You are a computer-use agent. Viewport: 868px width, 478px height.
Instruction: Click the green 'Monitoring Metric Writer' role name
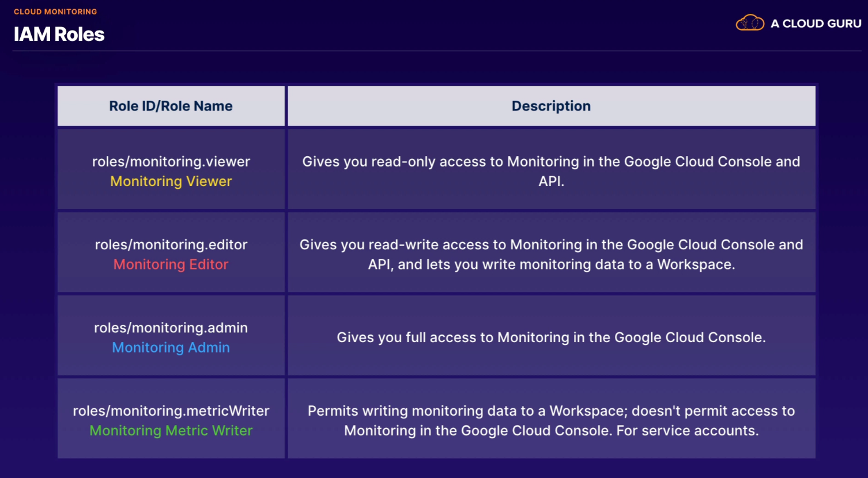pyautogui.click(x=171, y=430)
